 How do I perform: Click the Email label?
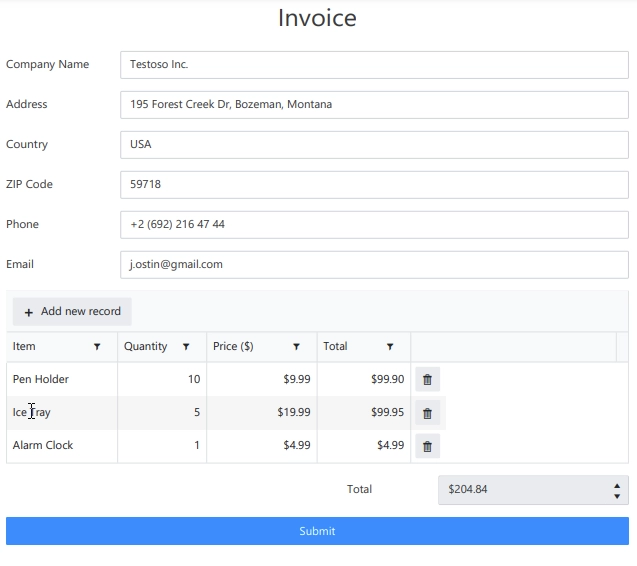tap(20, 265)
